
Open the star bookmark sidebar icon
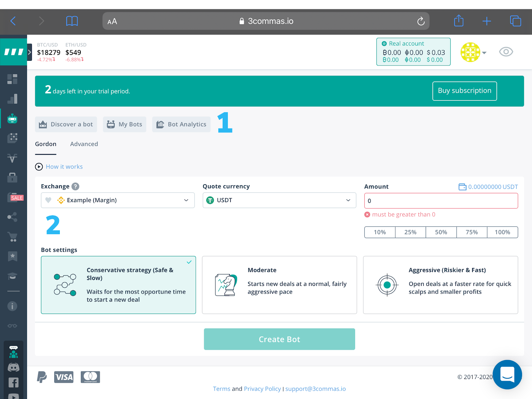tap(12, 256)
